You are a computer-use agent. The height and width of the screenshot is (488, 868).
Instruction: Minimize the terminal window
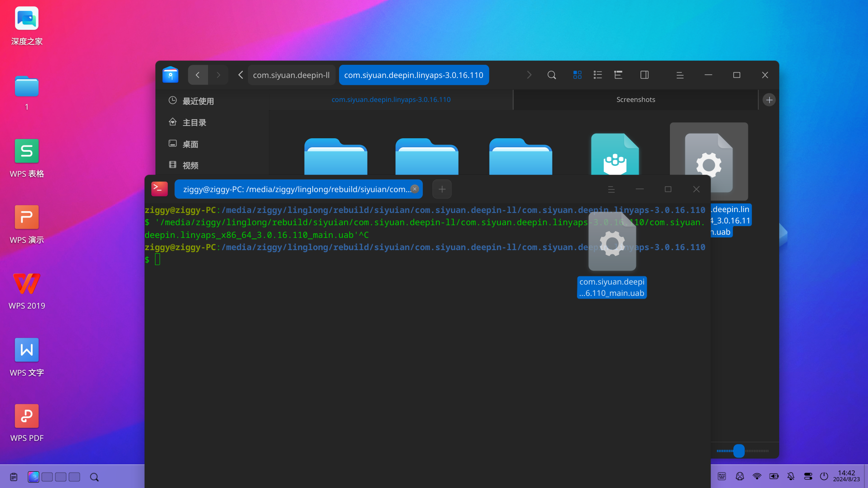pyautogui.click(x=640, y=189)
